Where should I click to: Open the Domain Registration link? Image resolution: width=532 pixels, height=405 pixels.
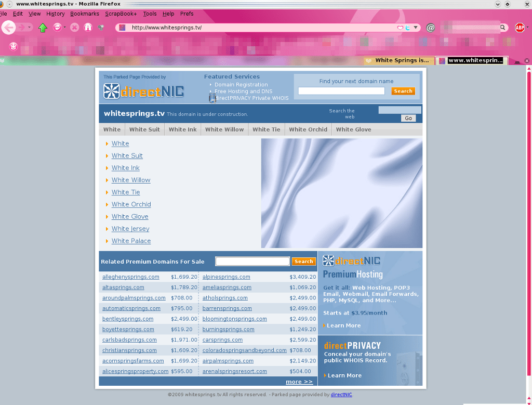tap(241, 85)
